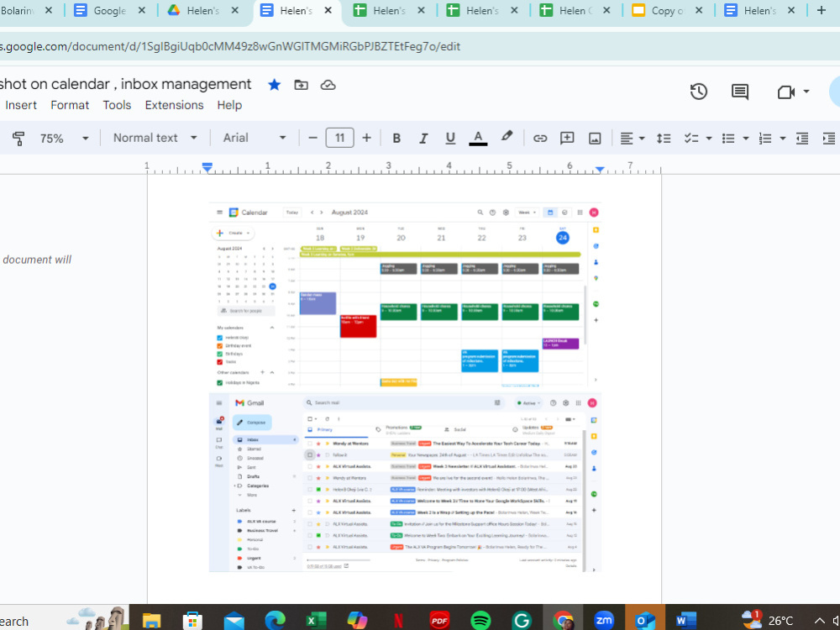Open the Arial font dropdown
840x630 pixels.
(255, 139)
